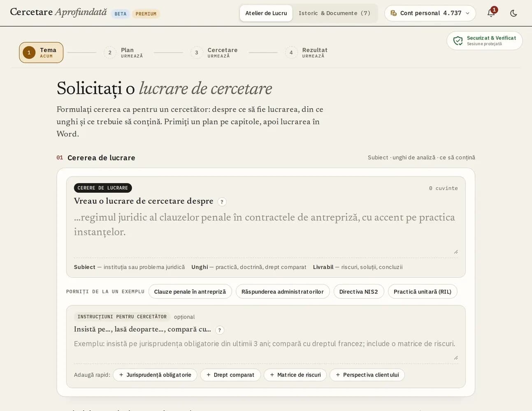Switch to the Atelier de Lucru tab

266,13
